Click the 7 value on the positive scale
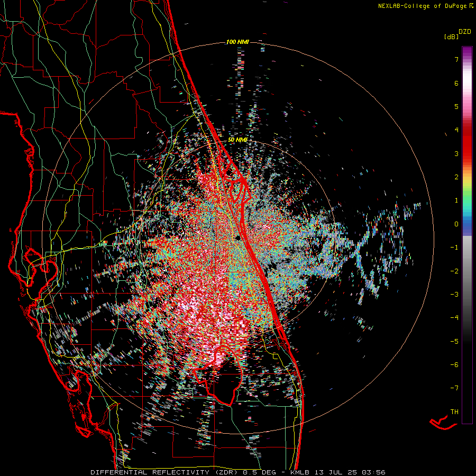Viewport: 476px width, 476px height. coord(456,59)
